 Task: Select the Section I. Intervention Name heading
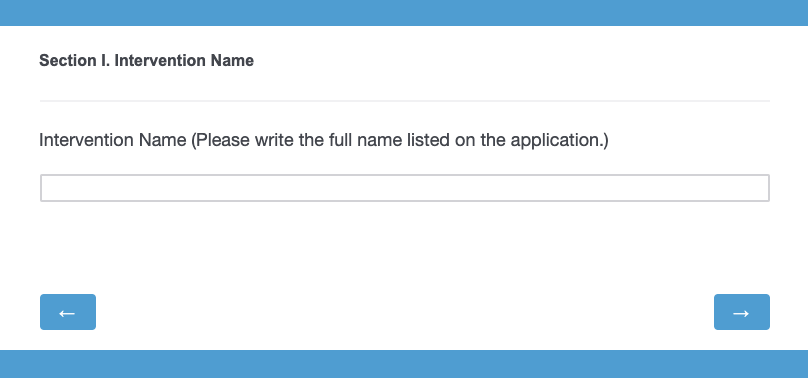click(x=146, y=61)
